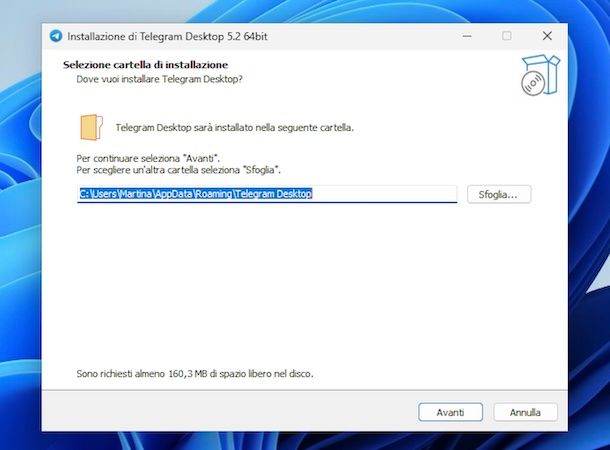Click the Telegram logo in title bar

click(56, 36)
